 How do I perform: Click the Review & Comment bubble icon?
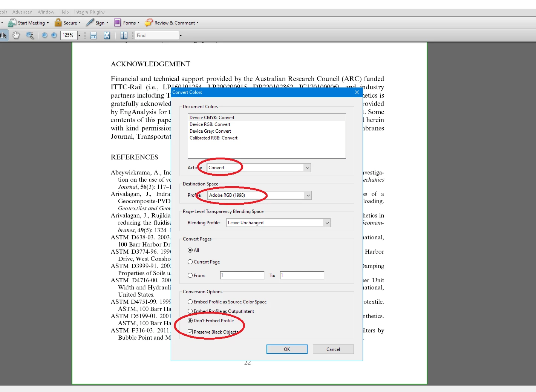[x=149, y=23]
